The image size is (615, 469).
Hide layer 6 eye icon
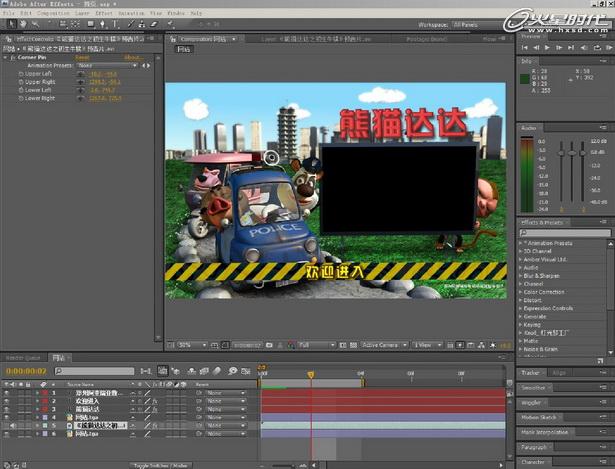tap(6, 434)
